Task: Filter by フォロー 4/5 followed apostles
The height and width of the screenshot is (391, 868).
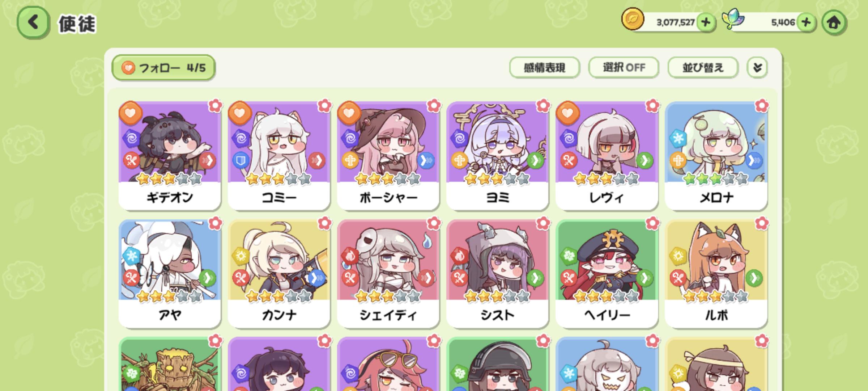Action: click(163, 67)
